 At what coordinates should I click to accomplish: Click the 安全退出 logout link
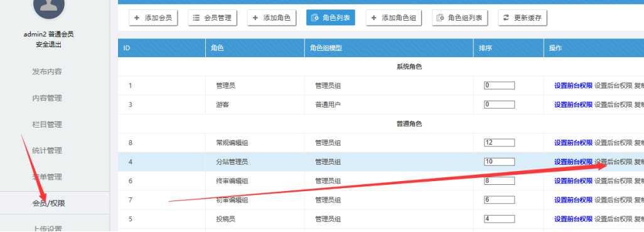(x=48, y=45)
